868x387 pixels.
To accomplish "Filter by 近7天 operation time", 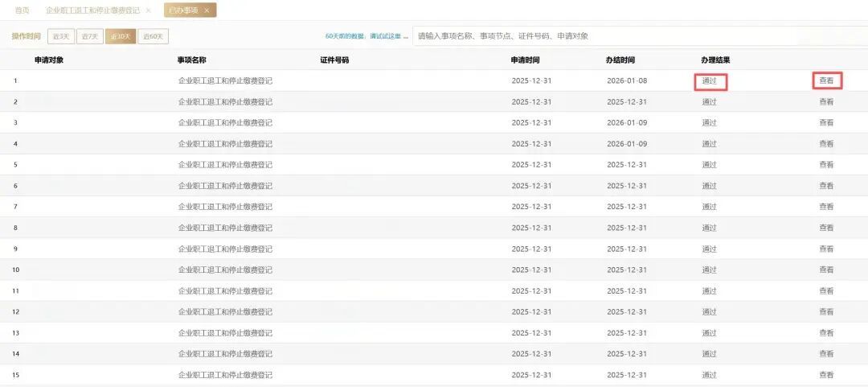I will pyautogui.click(x=90, y=36).
